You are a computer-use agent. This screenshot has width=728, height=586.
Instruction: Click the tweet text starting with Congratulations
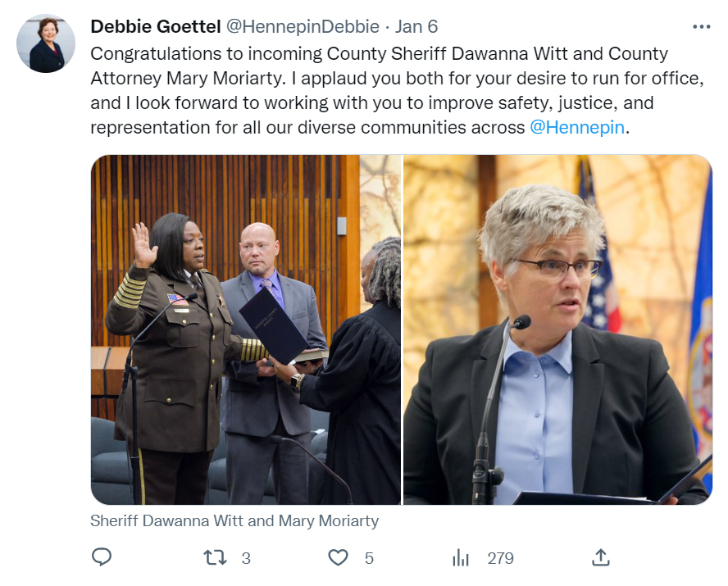pyautogui.click(x=398, y=90)
